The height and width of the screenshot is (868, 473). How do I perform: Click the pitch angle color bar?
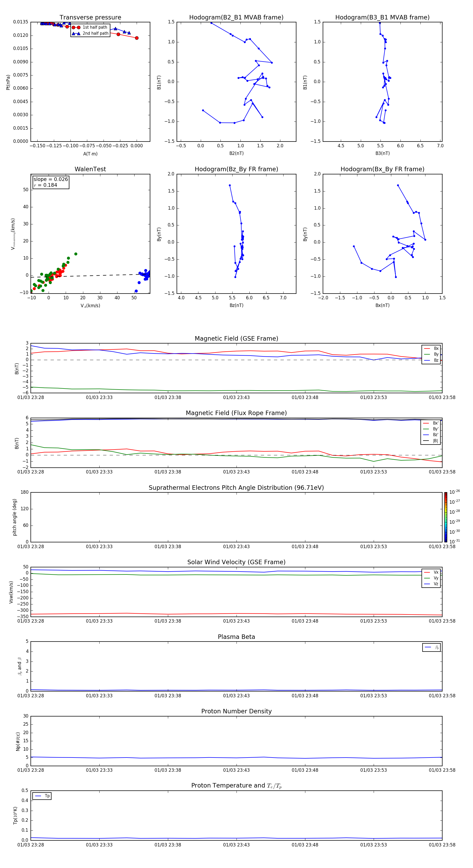[x=446, y=517]
